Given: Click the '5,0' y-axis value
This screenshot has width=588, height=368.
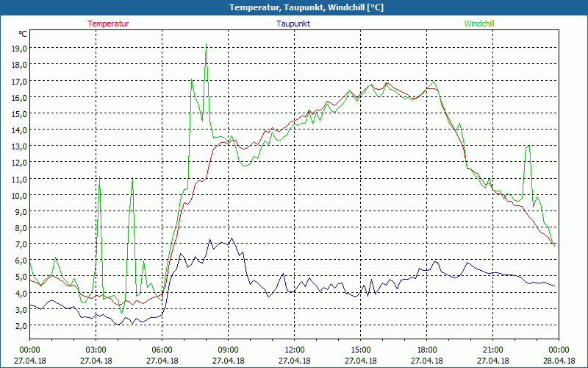Looking at the screenshot, I should click(x=21, y=277).
